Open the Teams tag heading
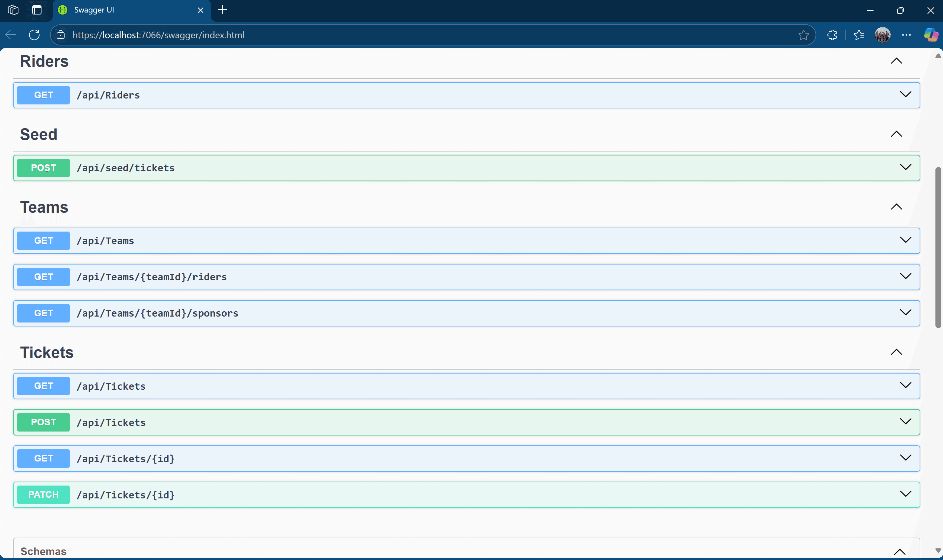Viewport: 943px width, 560px height. point(44,208)
